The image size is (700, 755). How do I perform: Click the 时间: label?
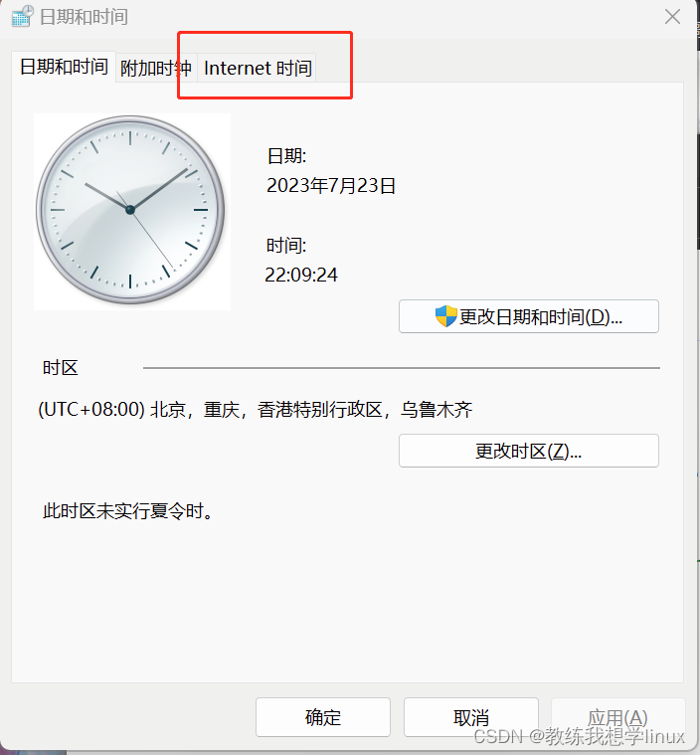pos(286,245)
